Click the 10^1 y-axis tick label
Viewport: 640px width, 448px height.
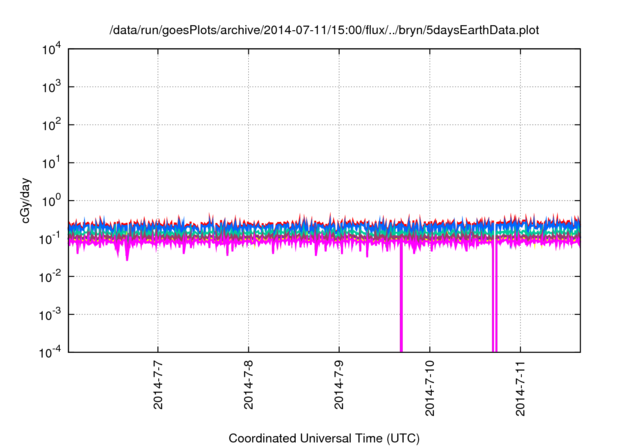pyautogui.click(x=51, y=163)
